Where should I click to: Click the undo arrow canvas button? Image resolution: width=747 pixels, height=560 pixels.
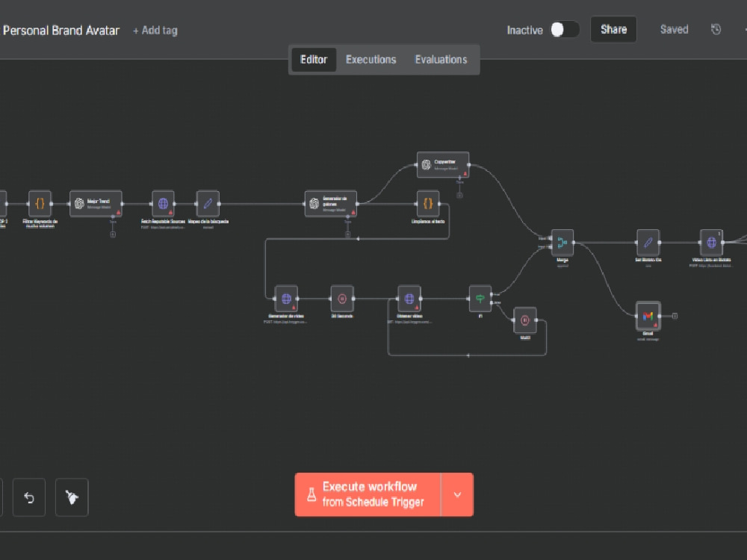[29, 497]
